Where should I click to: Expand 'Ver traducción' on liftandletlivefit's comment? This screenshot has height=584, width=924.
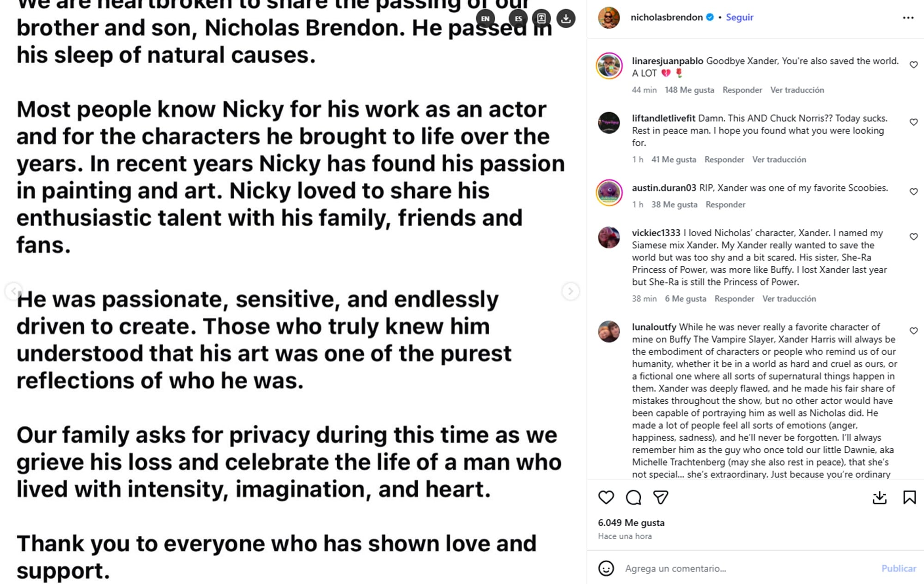779,159
